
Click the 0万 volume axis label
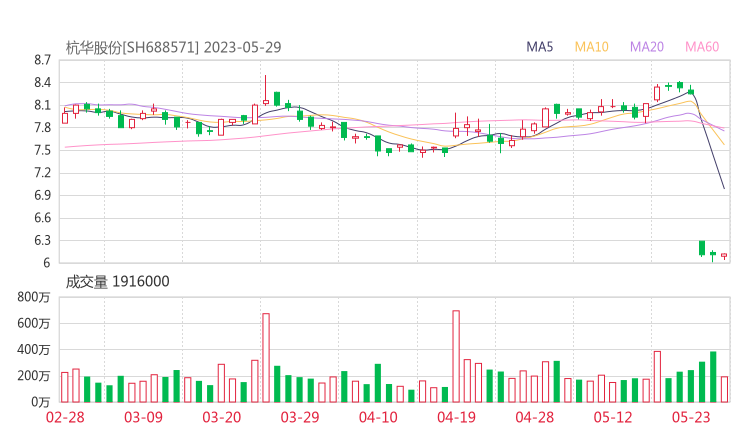point(41,402)
